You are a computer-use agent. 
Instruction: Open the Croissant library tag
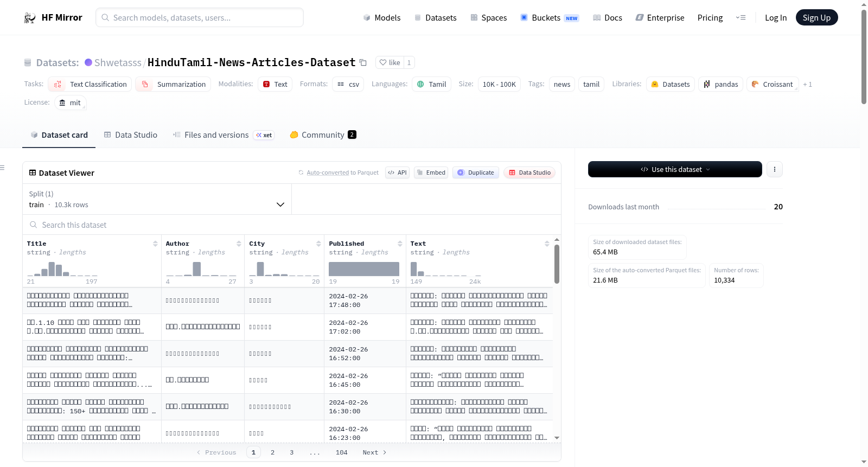coord(773,84)
